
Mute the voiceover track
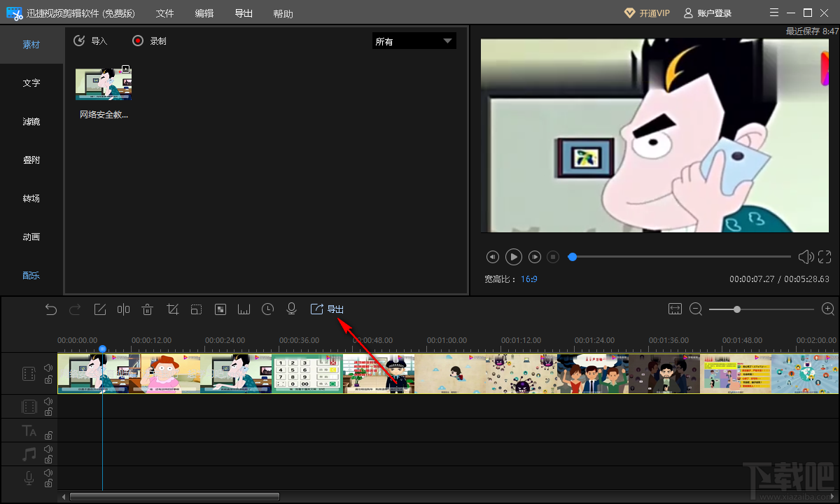(48, 472)
